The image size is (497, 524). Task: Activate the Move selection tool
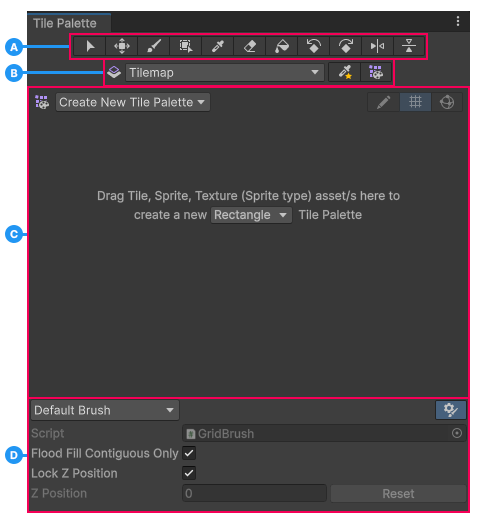[122, 46]
